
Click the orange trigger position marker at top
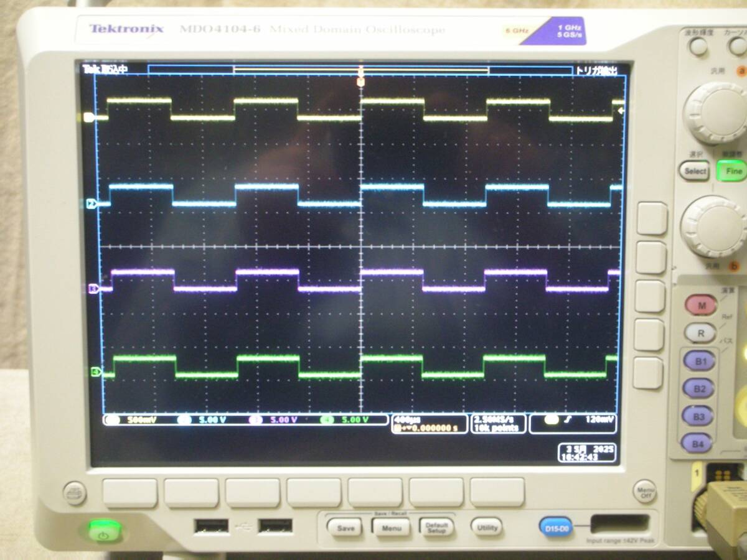click(x=360, y=82)
